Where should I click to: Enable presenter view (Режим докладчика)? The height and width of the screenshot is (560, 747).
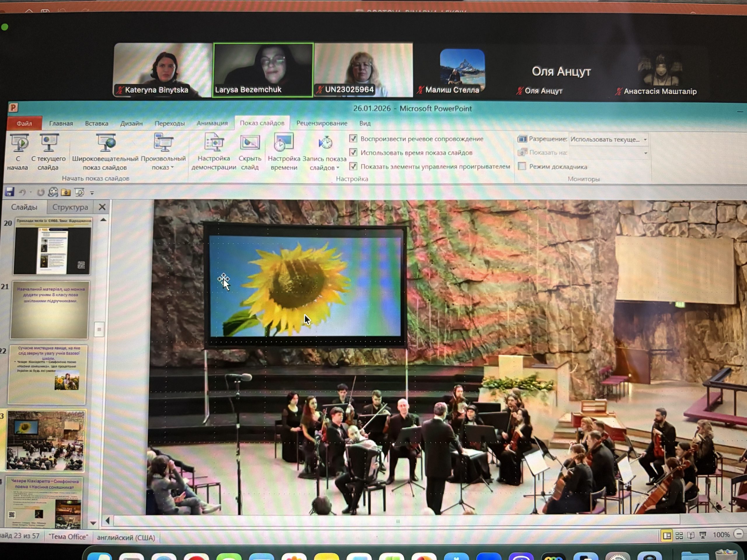[522, 167]
